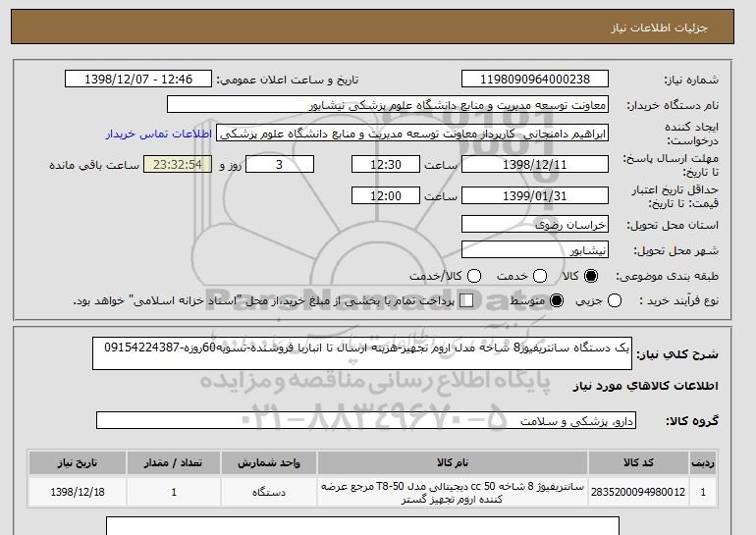Click the تعداد / مقدار column header
This screenshot has width=756, height=535.
click(174, 462)
